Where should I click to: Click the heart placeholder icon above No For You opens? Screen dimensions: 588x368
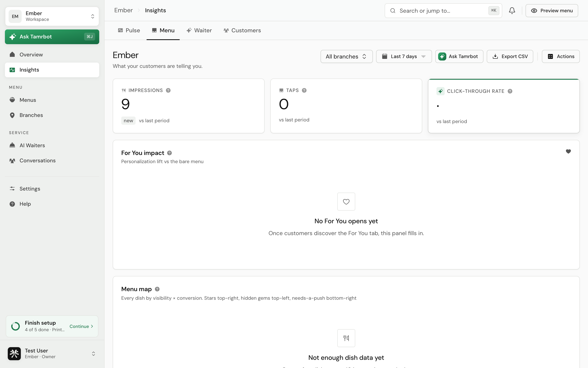pyautogui.click(x=346, y=202)
